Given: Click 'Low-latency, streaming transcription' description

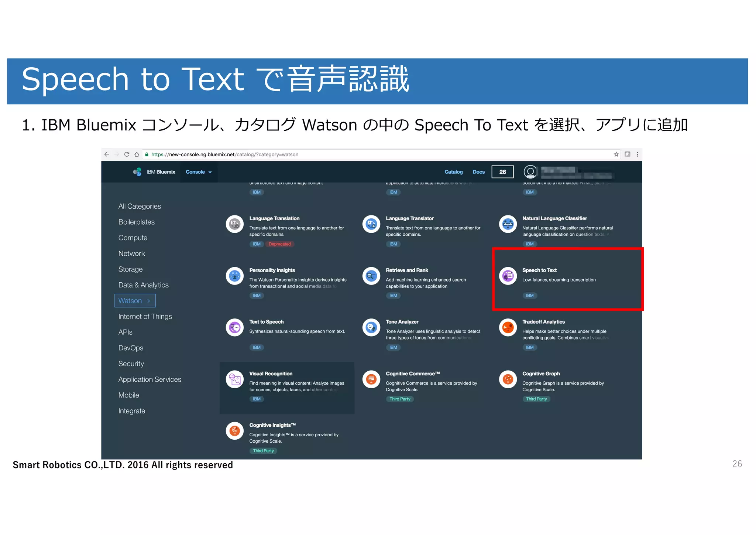Looking at the screenshot, I should [559, 280].
